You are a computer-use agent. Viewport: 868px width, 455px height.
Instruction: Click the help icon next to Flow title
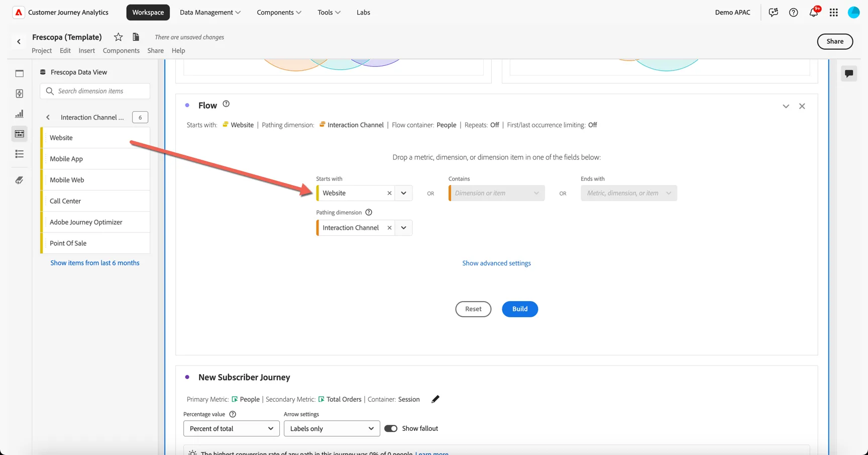[226, 104]
